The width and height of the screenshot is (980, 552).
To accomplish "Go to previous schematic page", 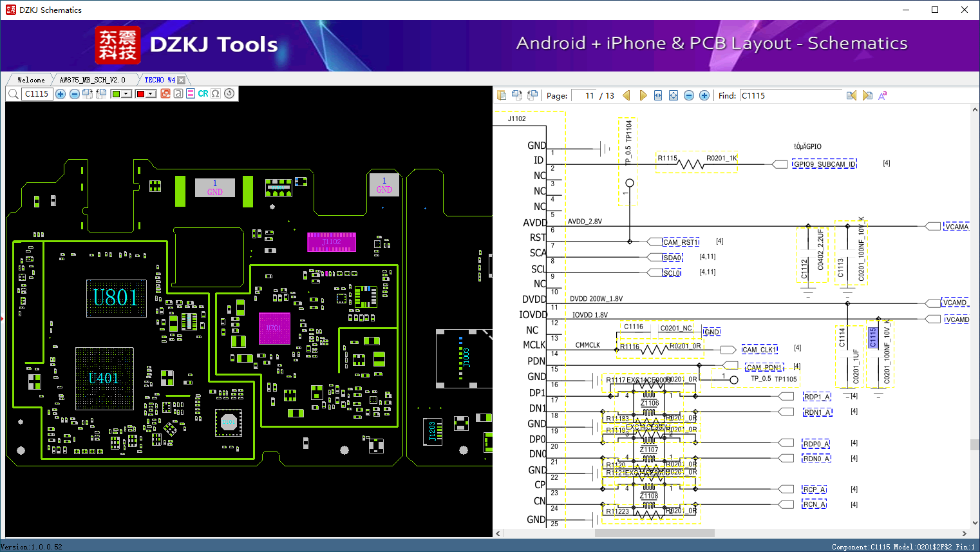I will click(x=627, y=95).
